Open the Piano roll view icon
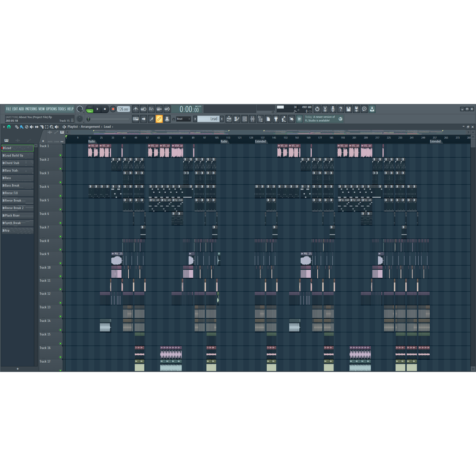The width and height of the screenshot is (476, 476). 237,119
